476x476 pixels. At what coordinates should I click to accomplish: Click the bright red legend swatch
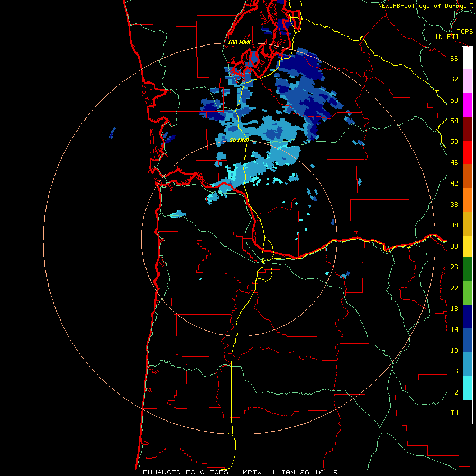coord(467,152)
